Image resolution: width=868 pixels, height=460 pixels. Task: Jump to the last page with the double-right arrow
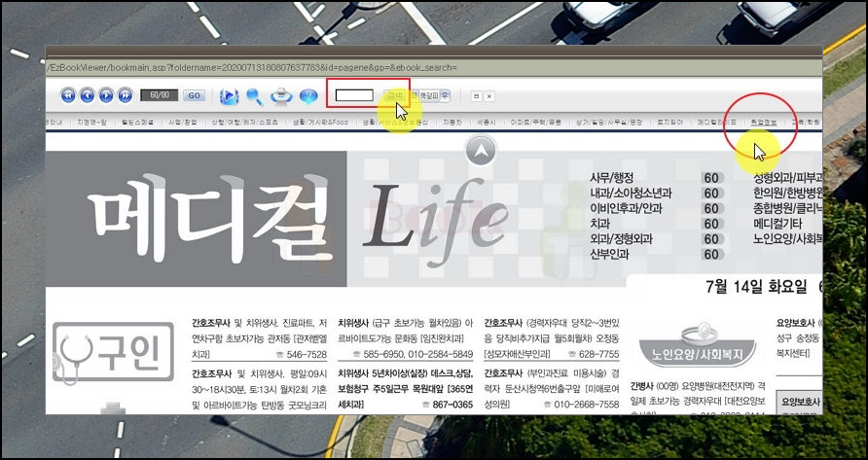126,95
